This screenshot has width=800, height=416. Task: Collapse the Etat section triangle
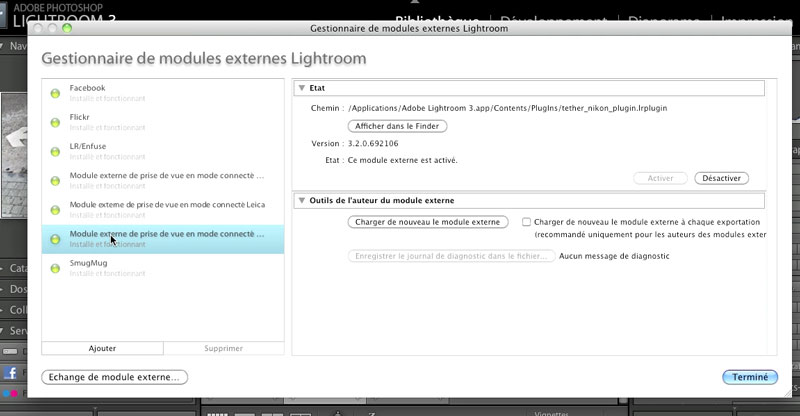point(302,88)
